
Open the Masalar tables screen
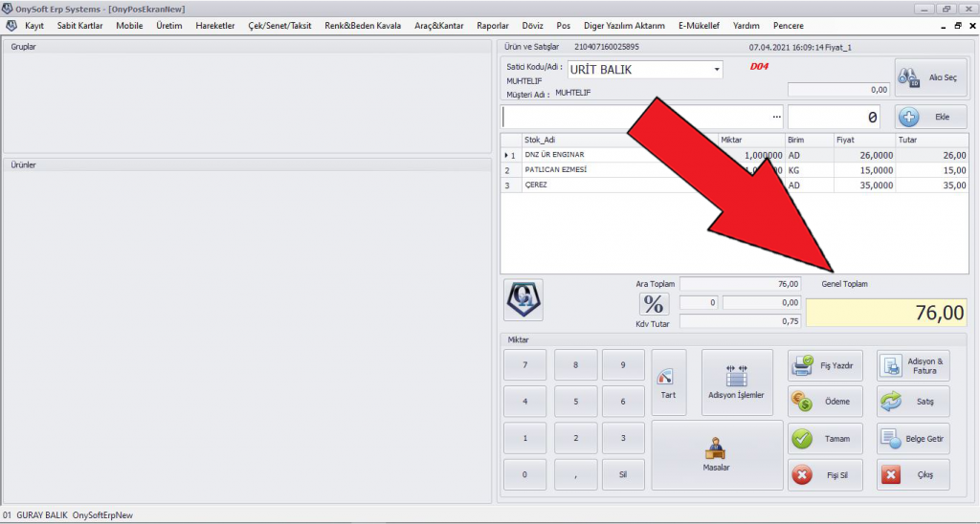[x=717, y=454]
